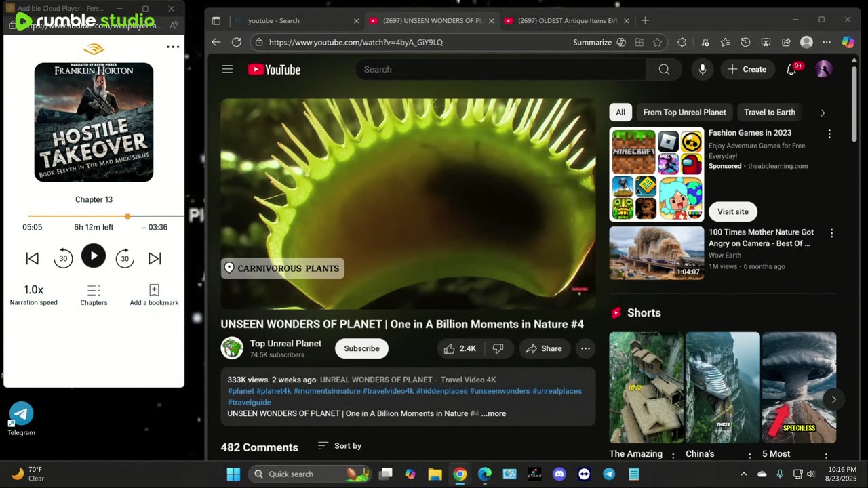This screenshot has width=868, height=488.
Task: Subscribe to Top Unreal Planet
Action: (x=361, y=348)
